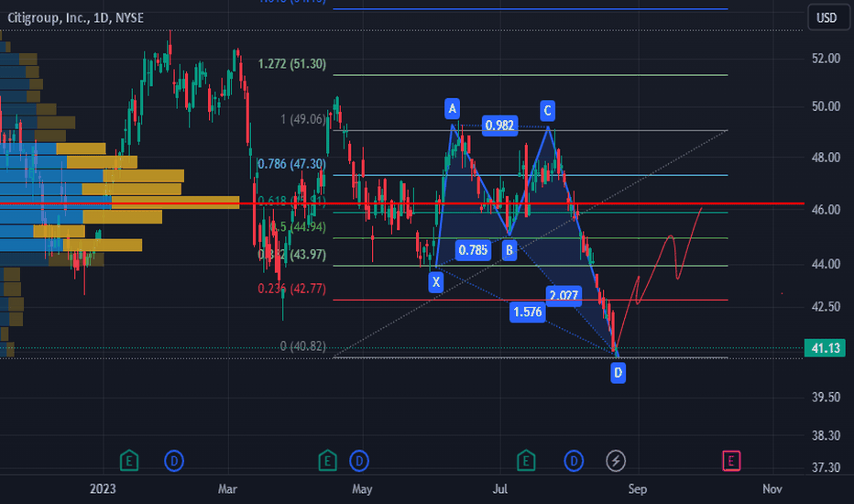The image size is (854, 504).
Task: Click the 1 (49.06) Fibonacci level label
Action: pyautogui.click(x=303, y=119)
